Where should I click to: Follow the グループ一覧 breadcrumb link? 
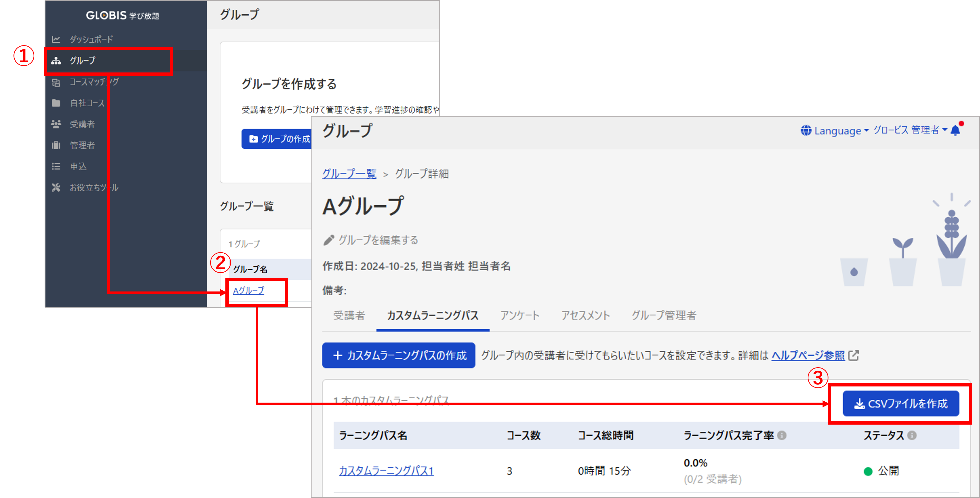click(x=349, y=174)
